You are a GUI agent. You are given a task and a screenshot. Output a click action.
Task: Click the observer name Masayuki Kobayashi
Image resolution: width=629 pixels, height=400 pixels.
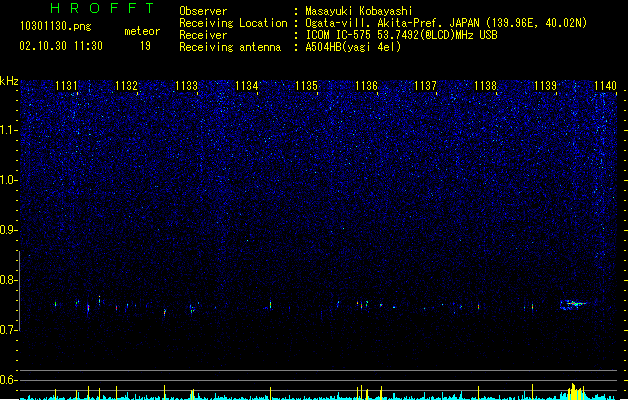point(359,11)
